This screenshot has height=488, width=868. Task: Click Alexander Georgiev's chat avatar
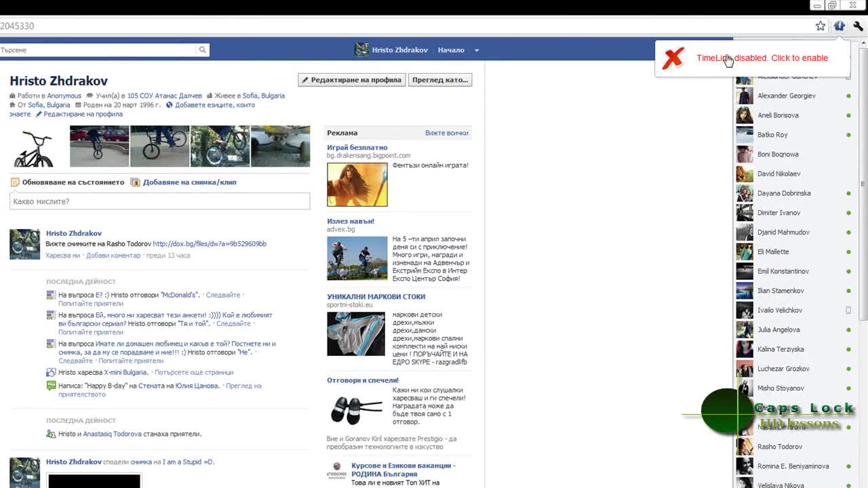pos(745,96)
